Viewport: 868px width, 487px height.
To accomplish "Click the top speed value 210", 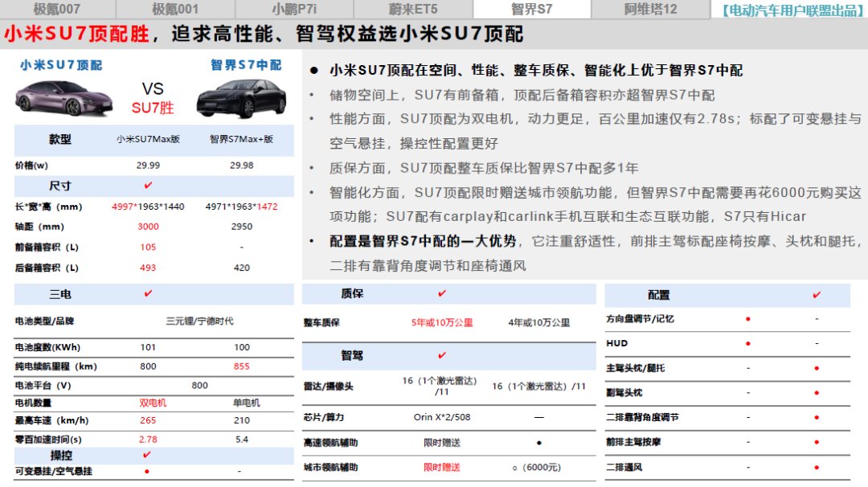I will (241, 420).
